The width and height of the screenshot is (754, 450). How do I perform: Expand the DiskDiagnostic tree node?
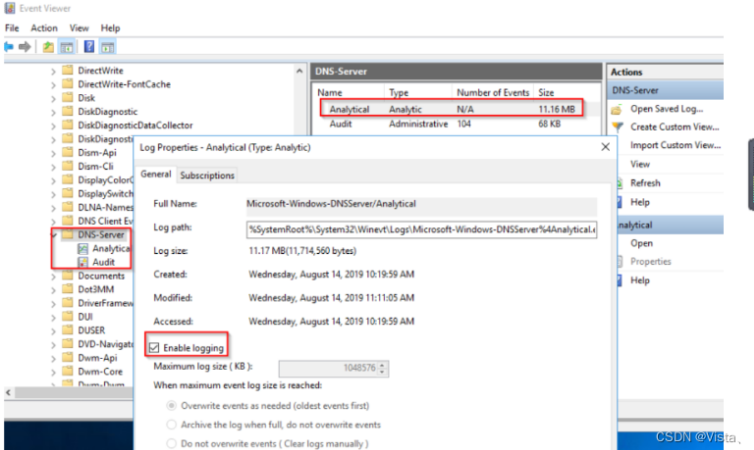tap(53, 112)
